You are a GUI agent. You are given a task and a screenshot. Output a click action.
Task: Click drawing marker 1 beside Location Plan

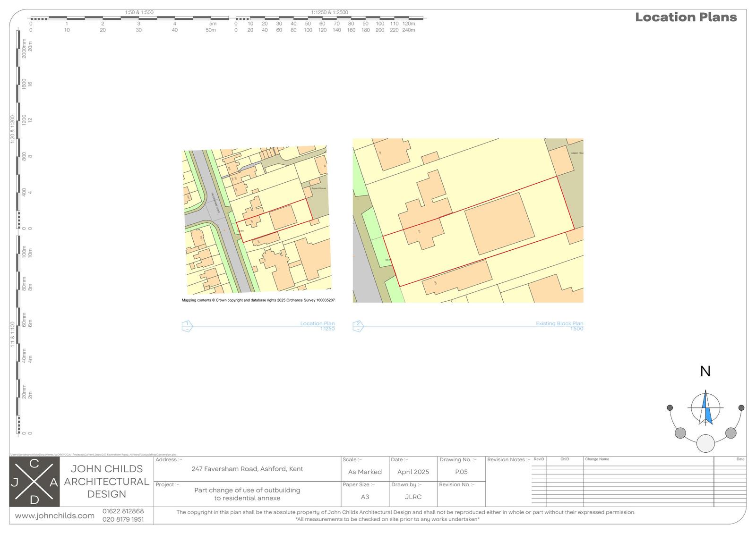187,326
